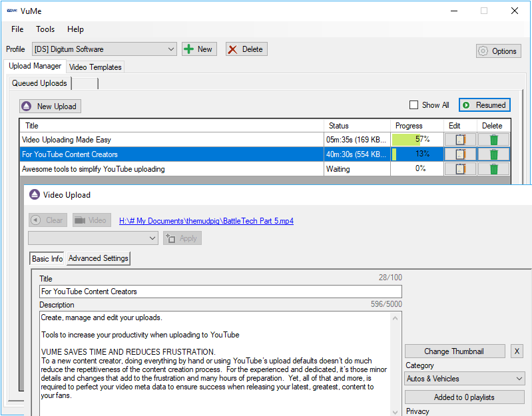Trash the Awesome tools to simplify upload

493,169
